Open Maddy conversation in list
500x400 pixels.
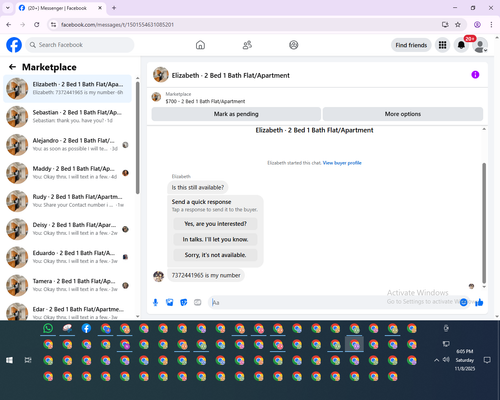coord(67,173)
